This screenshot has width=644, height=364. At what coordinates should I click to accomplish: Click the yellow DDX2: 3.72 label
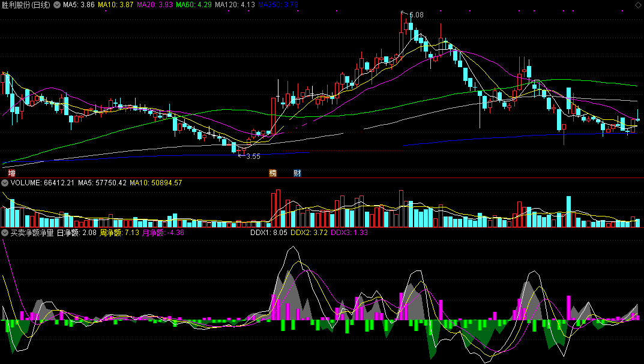click(x=309, y=233)
